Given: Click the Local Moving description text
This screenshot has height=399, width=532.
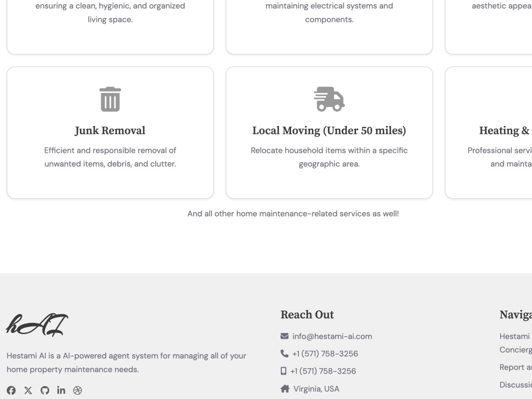Looking at the screenshot, I should click(x=329, y=157).
